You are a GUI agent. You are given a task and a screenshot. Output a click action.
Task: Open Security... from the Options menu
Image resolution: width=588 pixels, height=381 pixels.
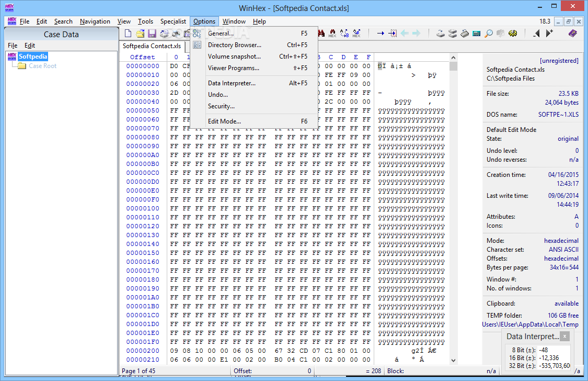point(254,106)
